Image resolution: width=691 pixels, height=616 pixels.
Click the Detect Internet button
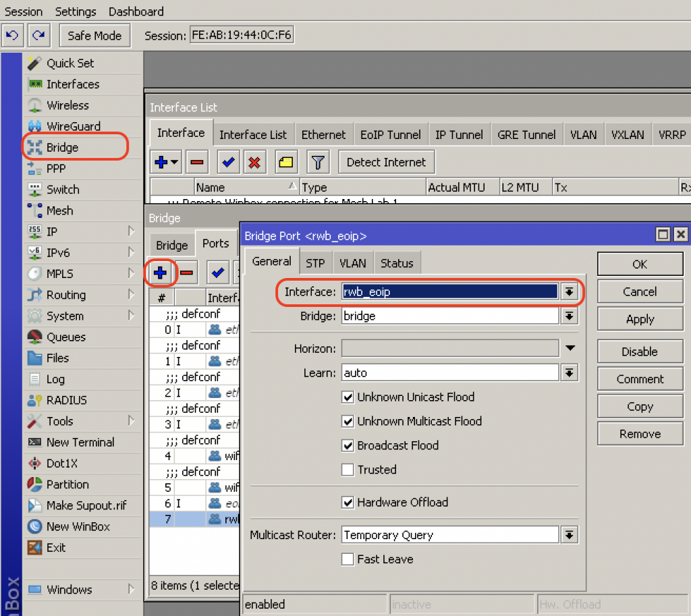(386, 162)
